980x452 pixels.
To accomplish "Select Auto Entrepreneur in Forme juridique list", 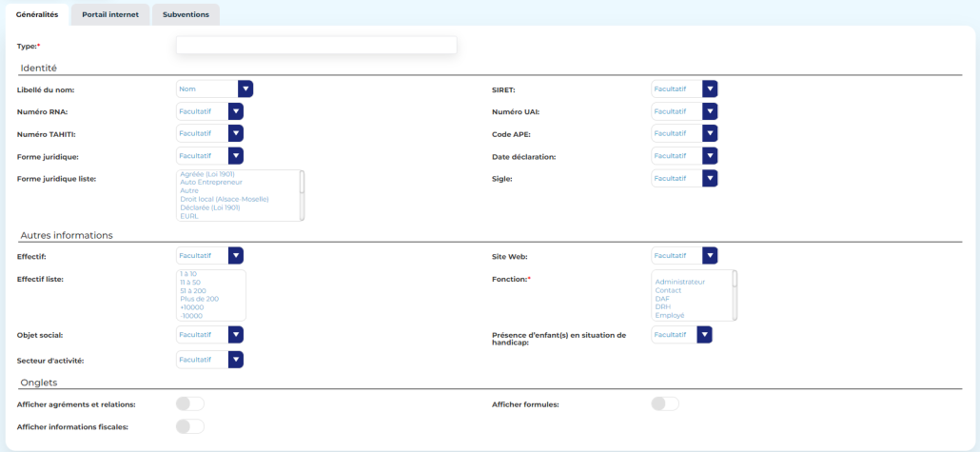I will click(x=211, y=182).
